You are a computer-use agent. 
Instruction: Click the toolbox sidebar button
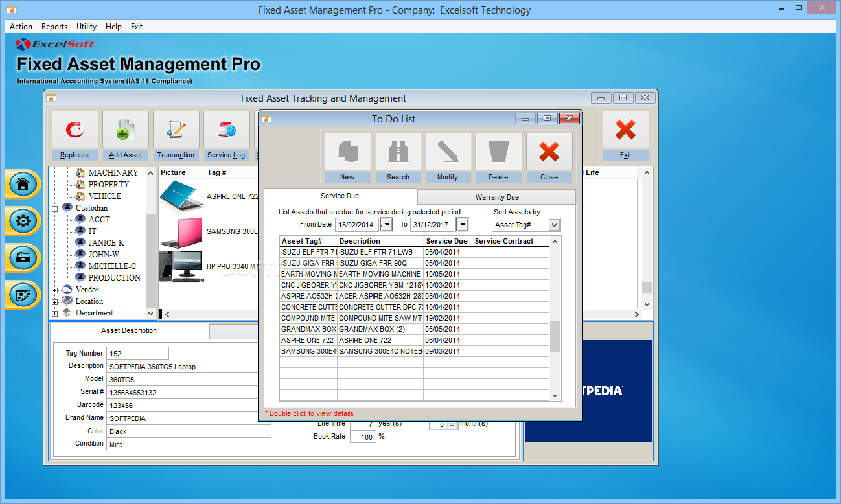23,258
